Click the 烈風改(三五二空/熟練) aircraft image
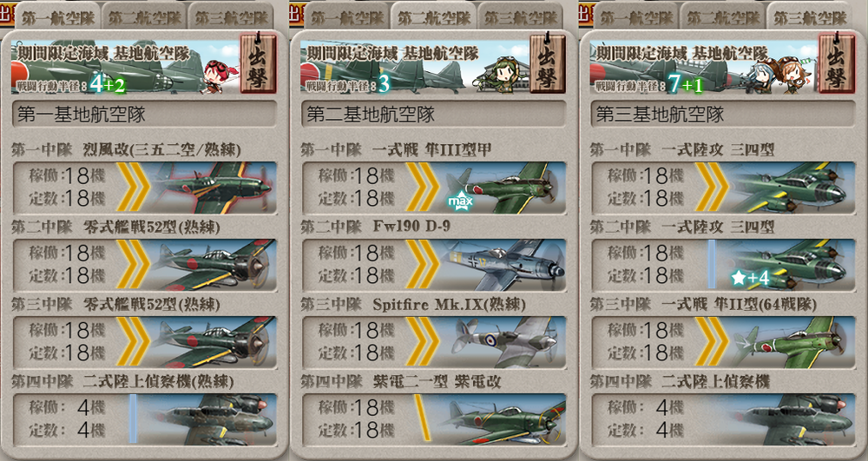 tap(214, 188)
